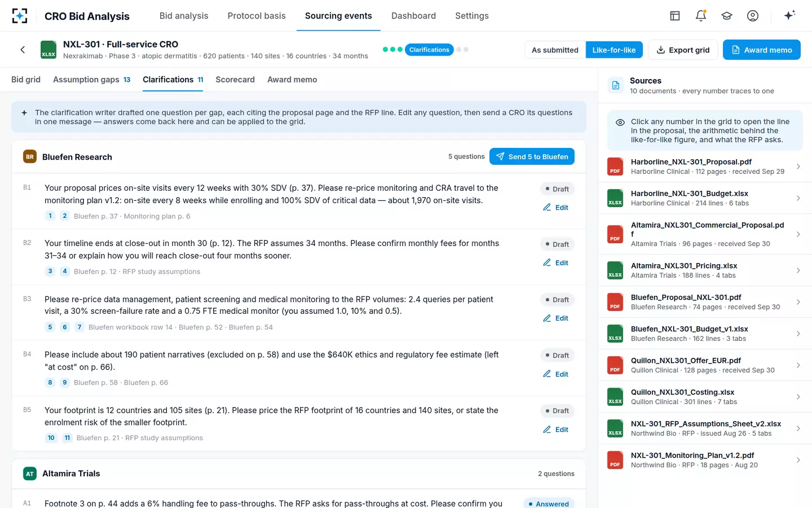Go to Protocol basis in top navigation
This screenshot has width=812, height=508.
257,16
